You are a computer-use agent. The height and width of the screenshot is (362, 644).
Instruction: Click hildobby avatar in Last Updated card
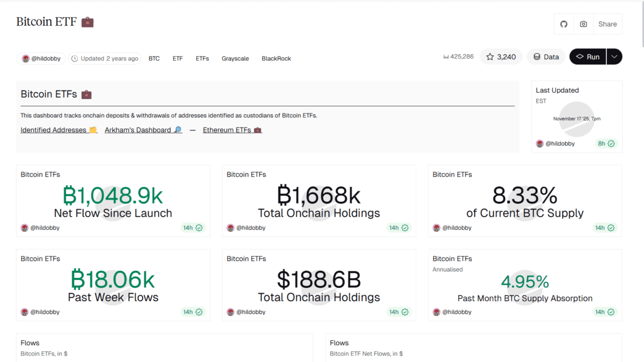(x=540, y=144)
